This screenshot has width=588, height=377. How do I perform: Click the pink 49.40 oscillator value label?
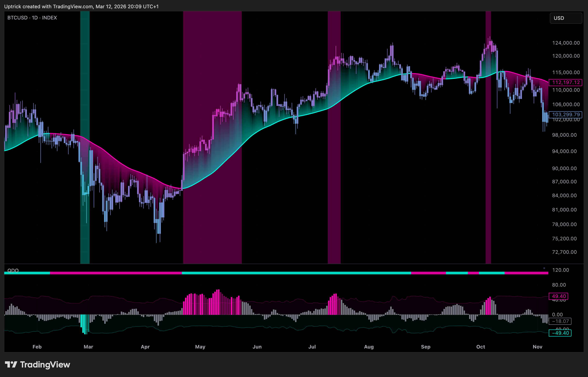tap(558, 296)
